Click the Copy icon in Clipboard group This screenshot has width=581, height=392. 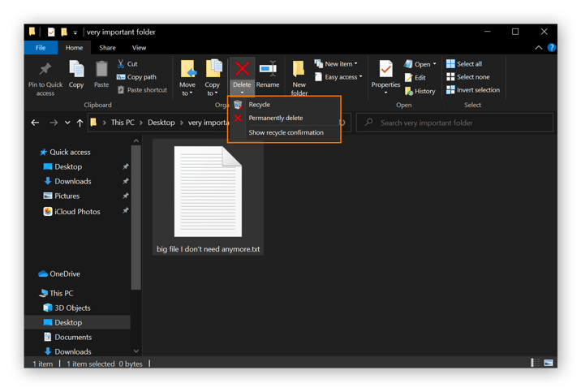(76, 70)
